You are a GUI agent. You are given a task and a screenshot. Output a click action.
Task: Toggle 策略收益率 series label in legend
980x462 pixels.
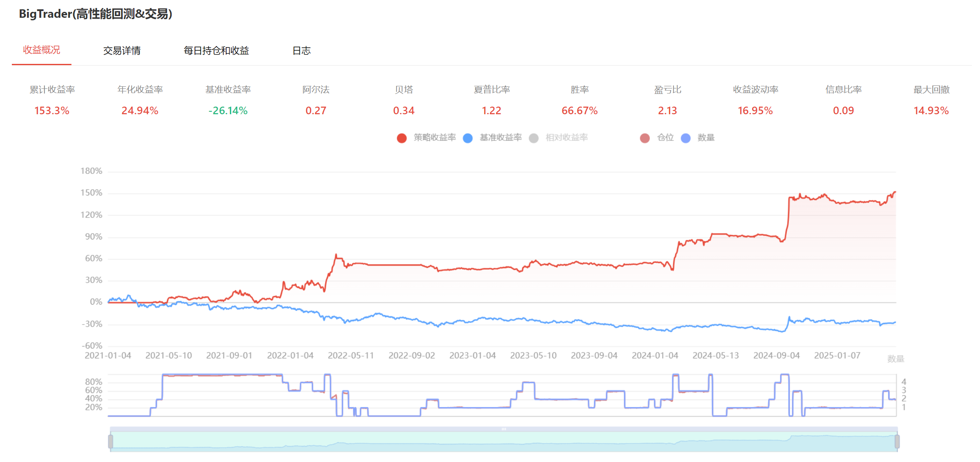point(435,137)
